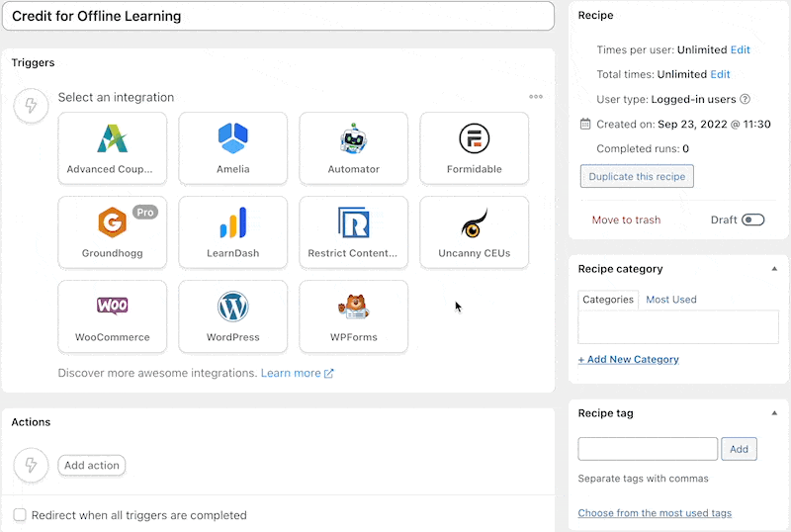Switch to the Most Used tab
This screenshot has height=532, width=791.
[671, 300]
